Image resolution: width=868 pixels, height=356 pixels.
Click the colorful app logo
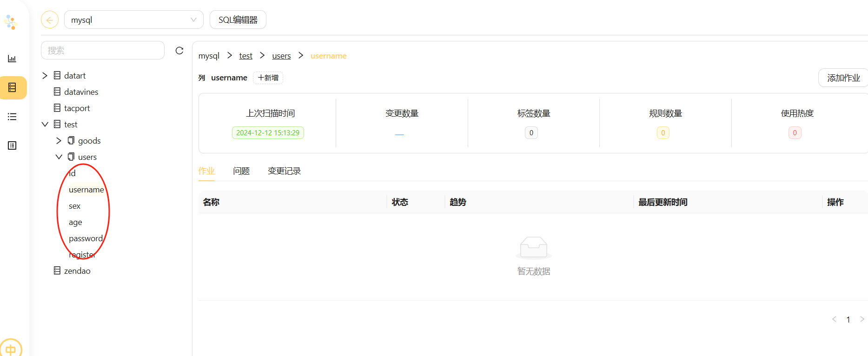pyautogui.click(x=11, y=22)
